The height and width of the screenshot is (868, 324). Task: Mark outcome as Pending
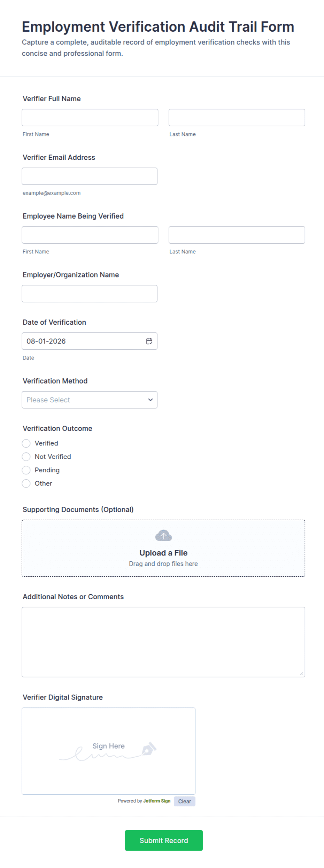(x=26, y=470)
